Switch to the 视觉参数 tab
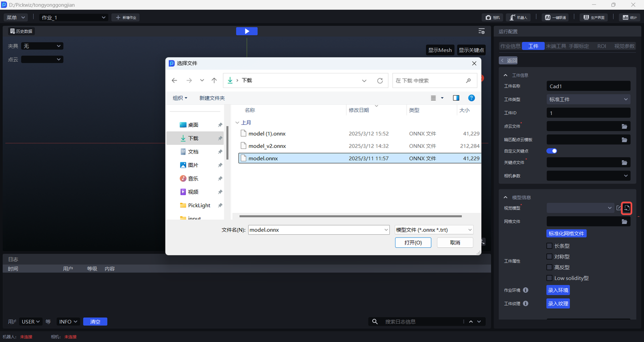This screenshot has height=342, width=644. [624, 46]
